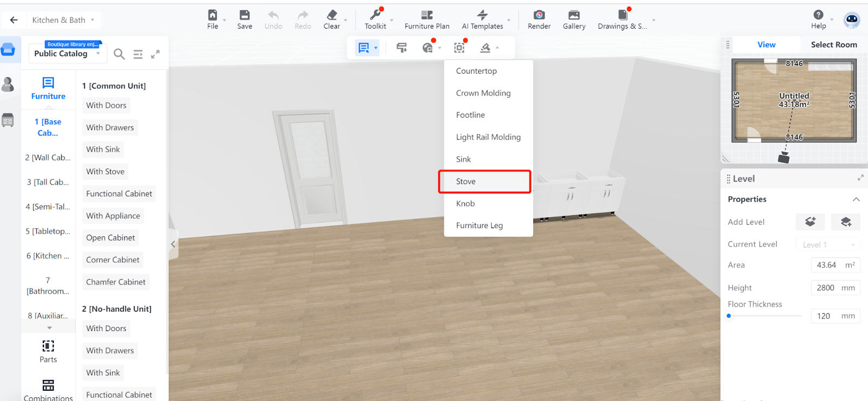868x401 pixels.
Task: Click the Redo icon
Action: (x=303, y=15)
